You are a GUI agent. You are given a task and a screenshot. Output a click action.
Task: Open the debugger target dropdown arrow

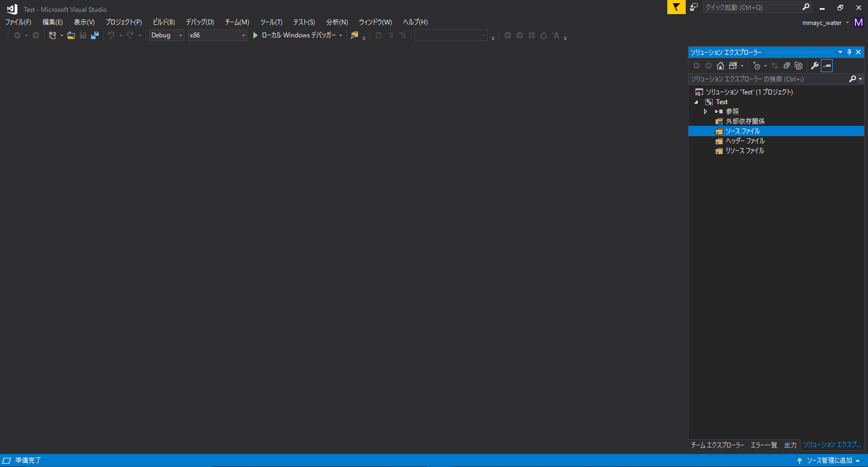[x=341, y=35]
